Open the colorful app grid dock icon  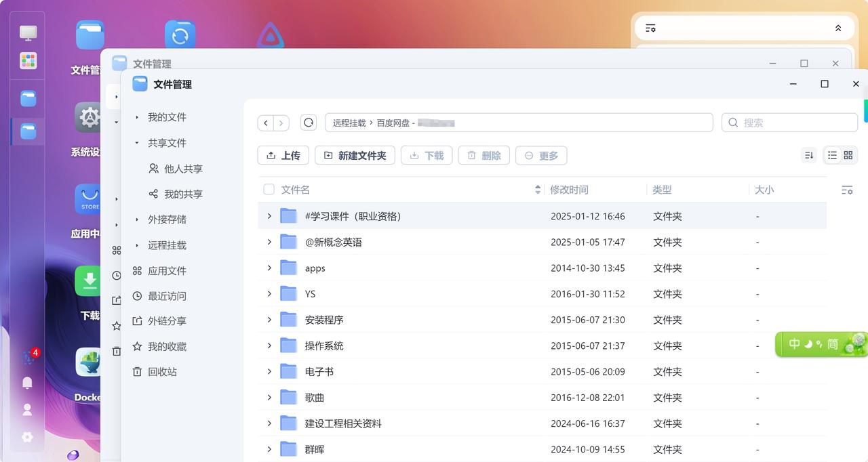28,60
